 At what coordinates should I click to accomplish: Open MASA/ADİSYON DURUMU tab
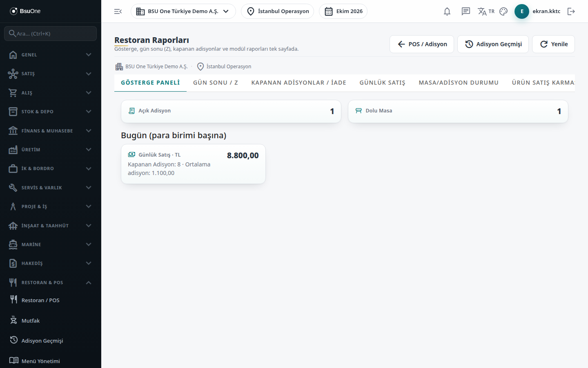pos(459,83)
